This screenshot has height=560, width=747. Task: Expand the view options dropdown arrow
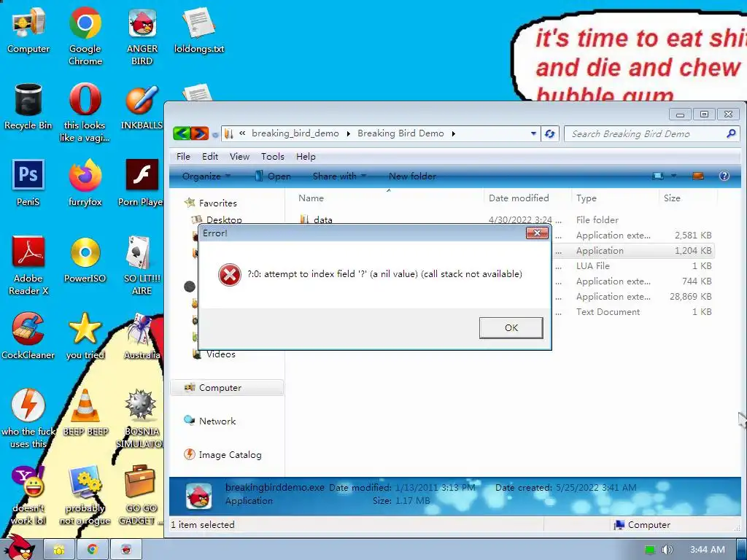pyautogui.click(x=673, y=176)
